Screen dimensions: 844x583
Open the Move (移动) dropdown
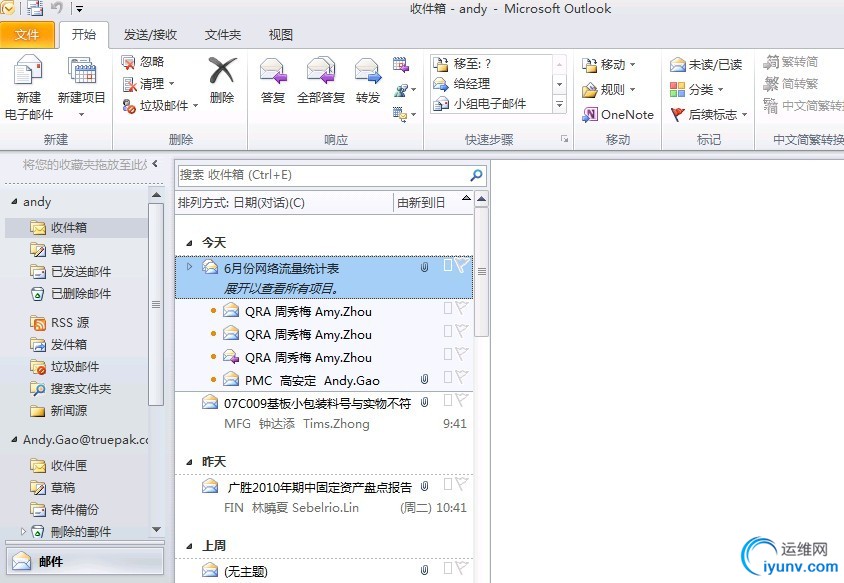click(x=609, y=65)
